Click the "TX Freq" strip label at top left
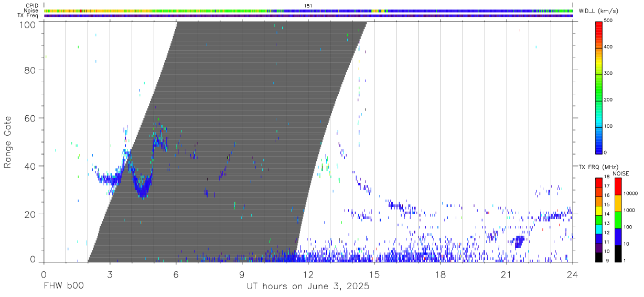 click(x=28, y=16)
